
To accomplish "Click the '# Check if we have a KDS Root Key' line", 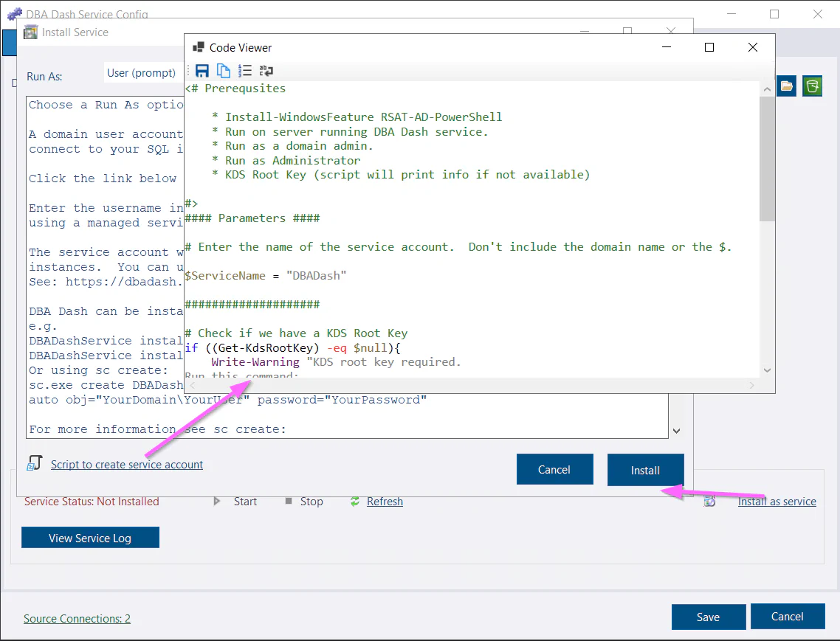I will click(296, 333).
